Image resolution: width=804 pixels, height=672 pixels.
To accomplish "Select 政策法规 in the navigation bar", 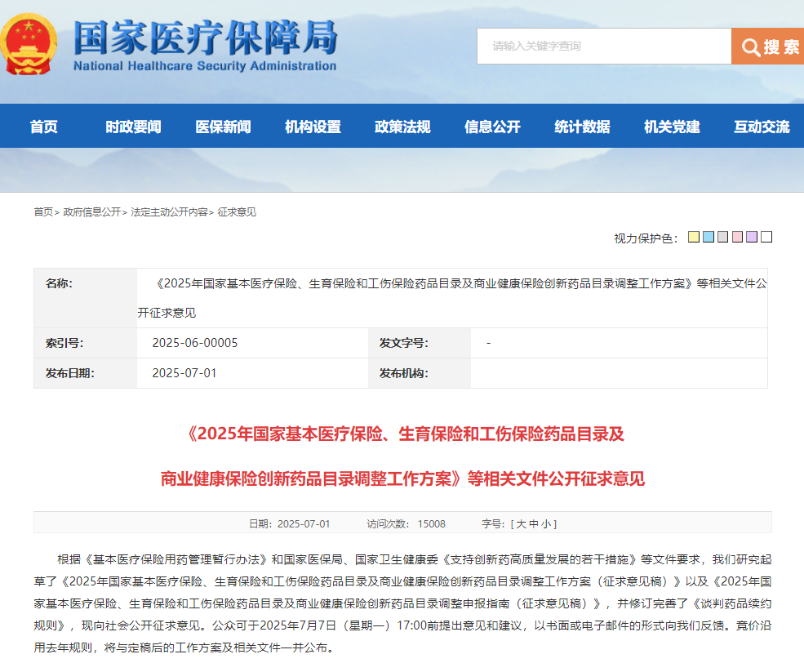I will 402,127.
